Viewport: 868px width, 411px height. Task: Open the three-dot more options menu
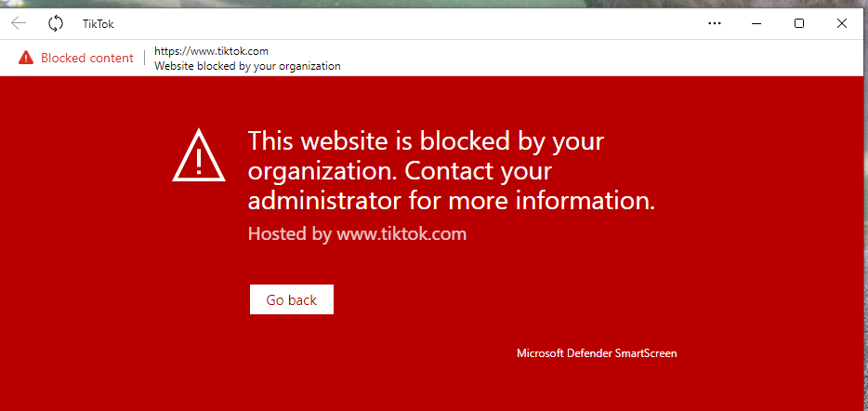pyautogui.click(x=715, y=23)
